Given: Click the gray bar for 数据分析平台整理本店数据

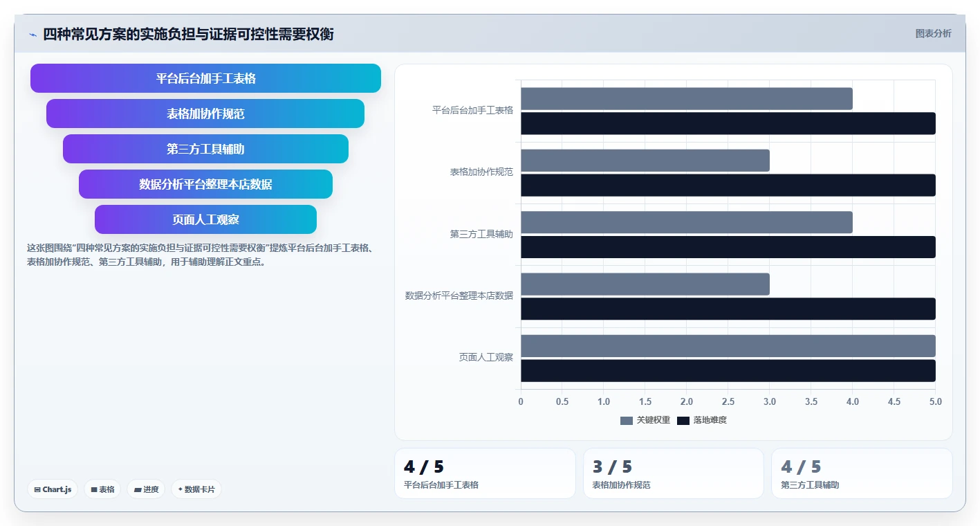Looking at the screenshot, I should click(x=645, y=284).
